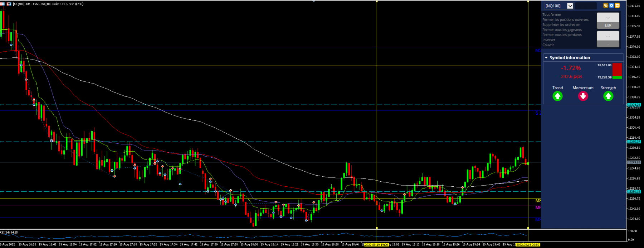Click the yellow copy windows icon in panel
This screenshot has height=248, width=644.
point(606,5)
